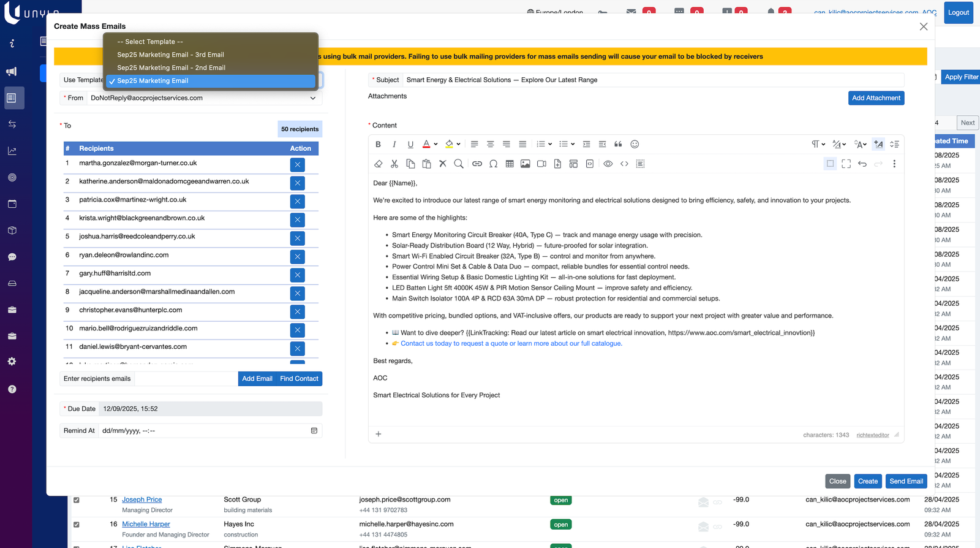This screenshot has width=980, height=548.
Task: Apply red font color swatch
Action: coord(426,145)
